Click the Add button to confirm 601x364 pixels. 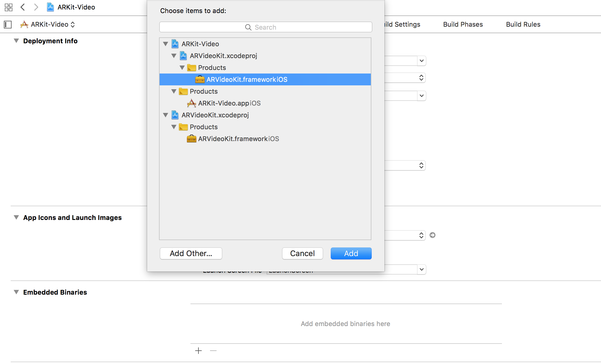[x=351, y=253]
